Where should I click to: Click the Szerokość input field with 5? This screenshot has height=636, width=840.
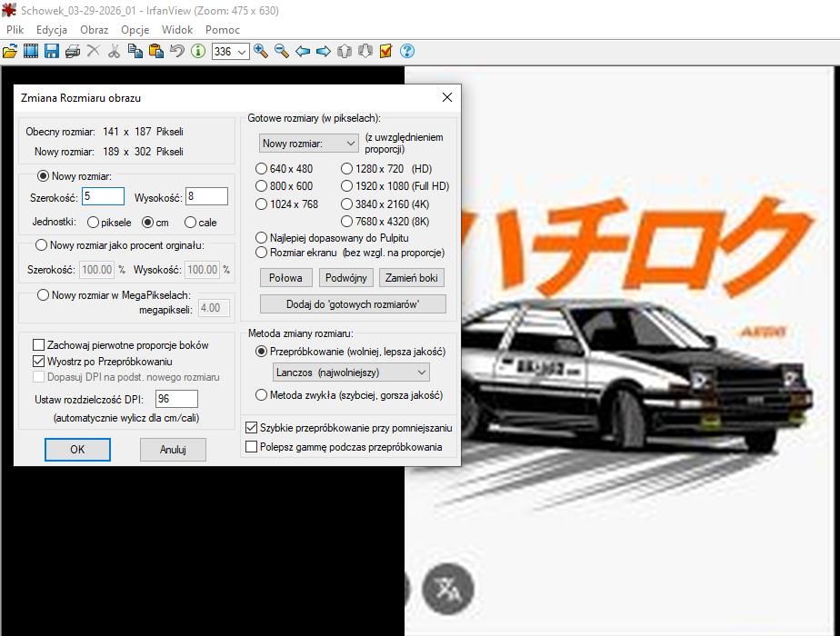pyautogui.click(x=104, y=196)
